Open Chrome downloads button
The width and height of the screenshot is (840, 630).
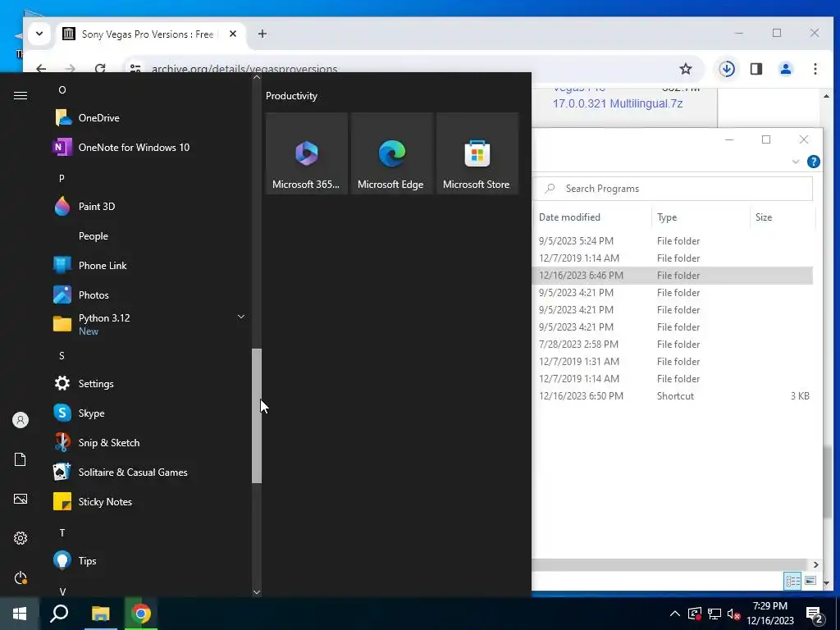click(727, 69)
